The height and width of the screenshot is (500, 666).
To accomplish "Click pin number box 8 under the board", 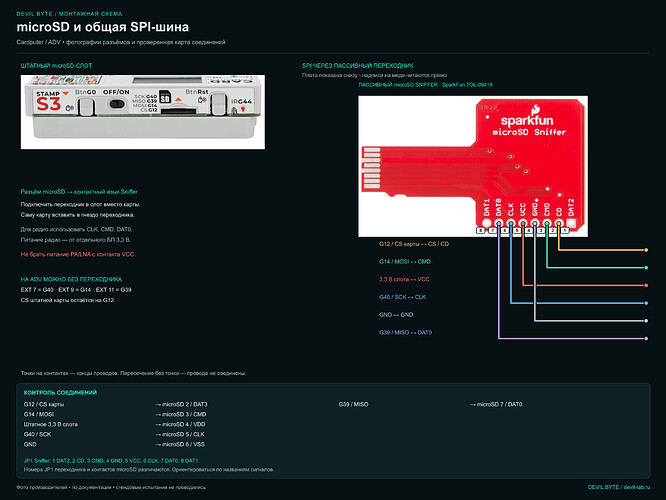I will (480, 231).
